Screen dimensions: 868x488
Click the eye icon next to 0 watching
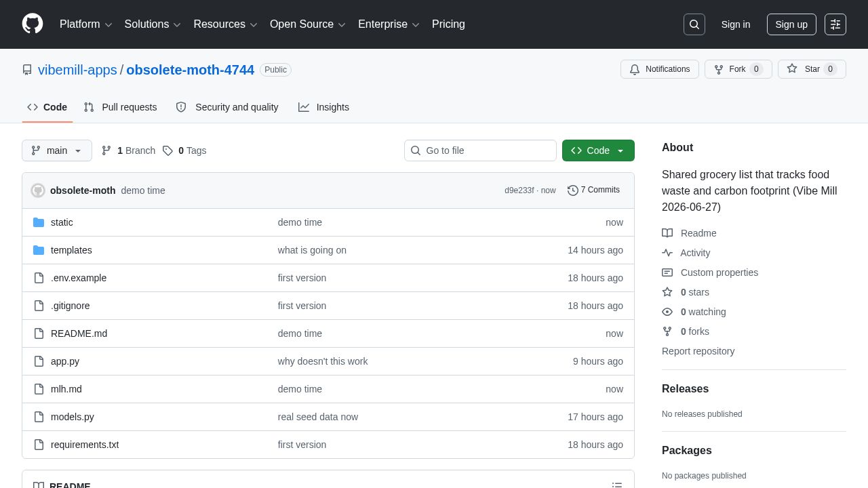667,312
